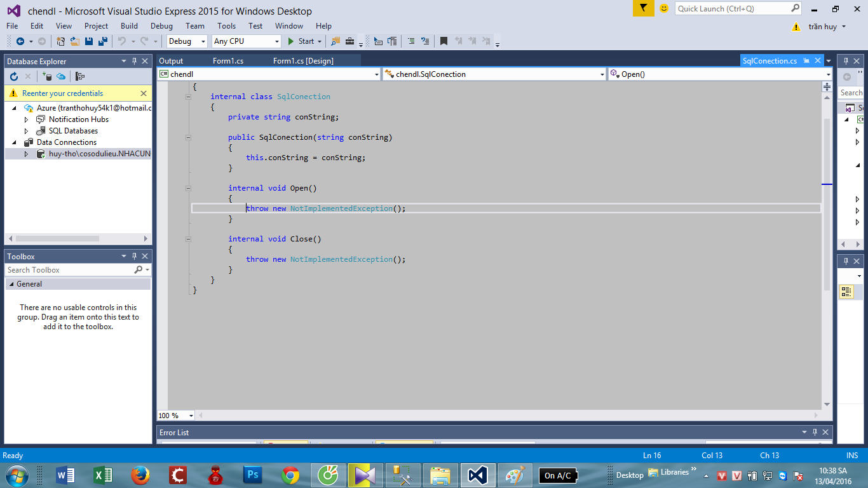Viewport: 868px width, 488px height.
Task: Click the Start debugging play button
Action: point(290,41)
